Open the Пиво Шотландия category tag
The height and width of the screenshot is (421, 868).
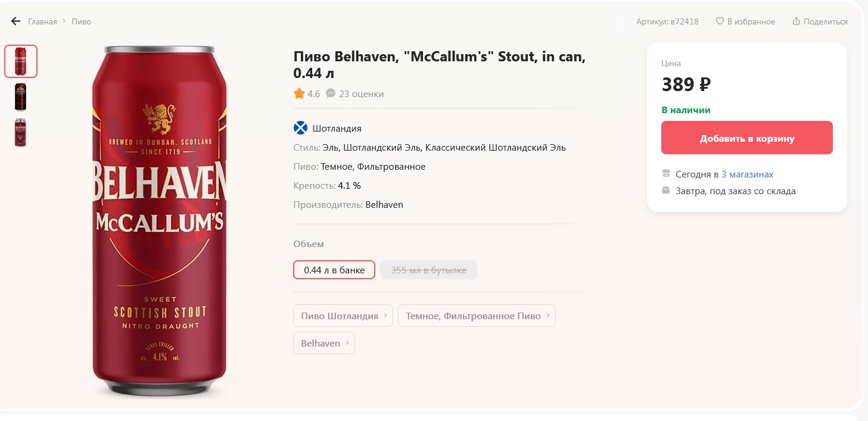(x=343, y=316)
